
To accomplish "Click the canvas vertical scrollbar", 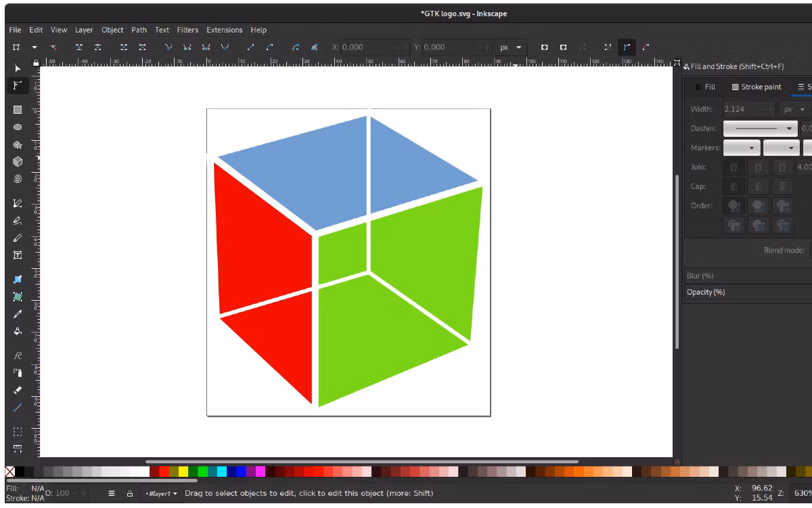I will [x=677, y=261].
